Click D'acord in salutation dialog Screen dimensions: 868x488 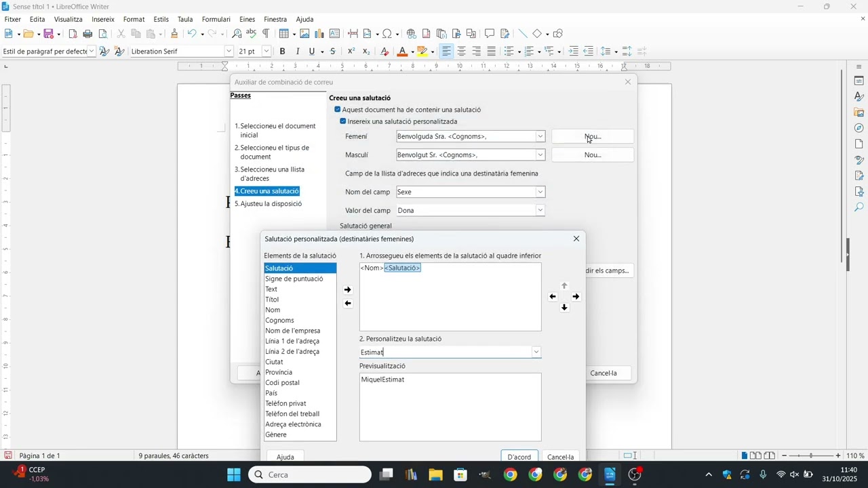[519, 457]
